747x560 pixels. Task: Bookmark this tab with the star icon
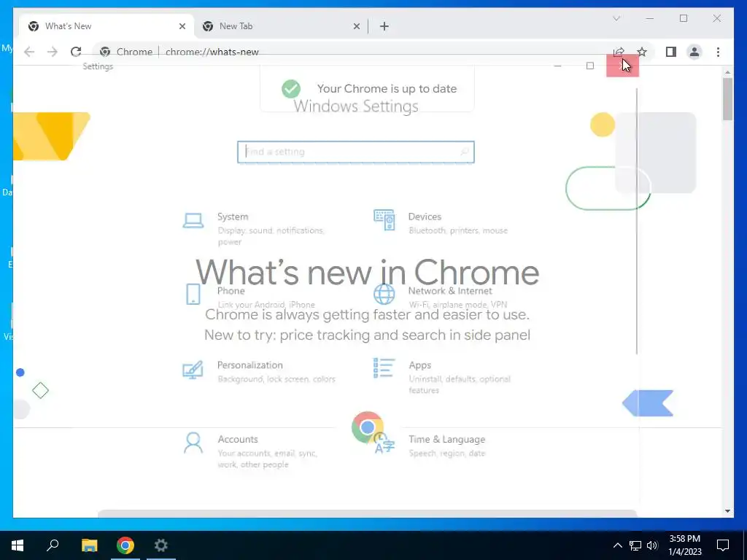(x=642, y=52)
